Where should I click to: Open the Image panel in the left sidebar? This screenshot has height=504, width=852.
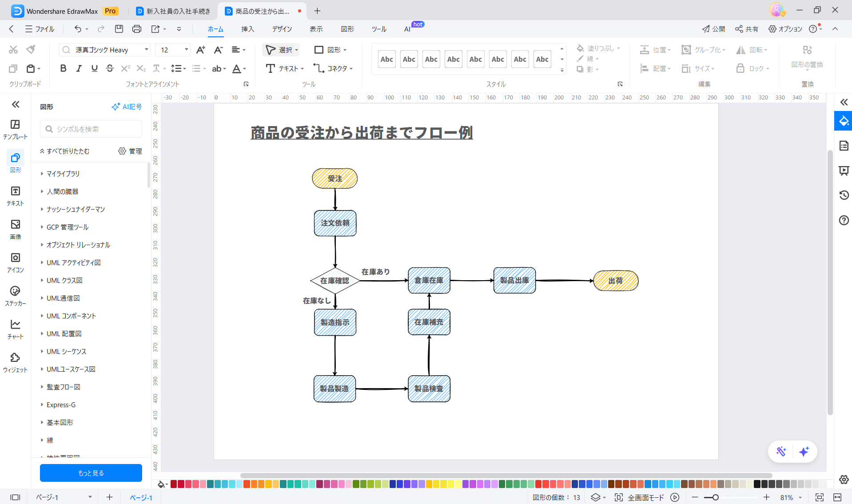[x=15, y=229]
